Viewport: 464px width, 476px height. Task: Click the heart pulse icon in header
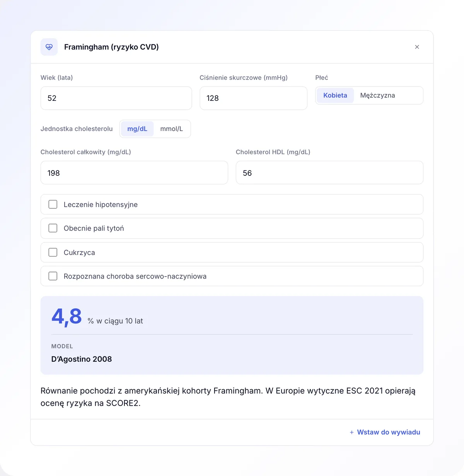coord(49,47)
